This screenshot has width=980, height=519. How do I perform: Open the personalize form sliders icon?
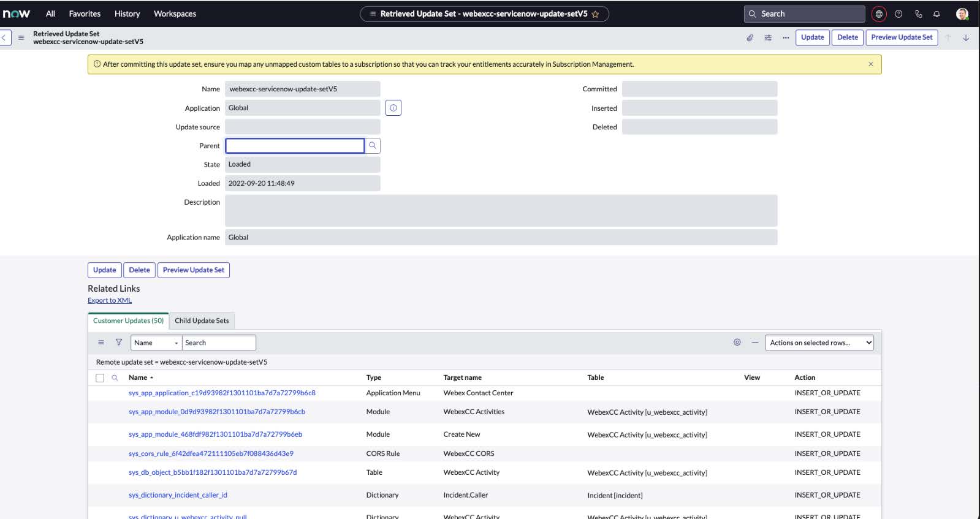click(768, 37)
